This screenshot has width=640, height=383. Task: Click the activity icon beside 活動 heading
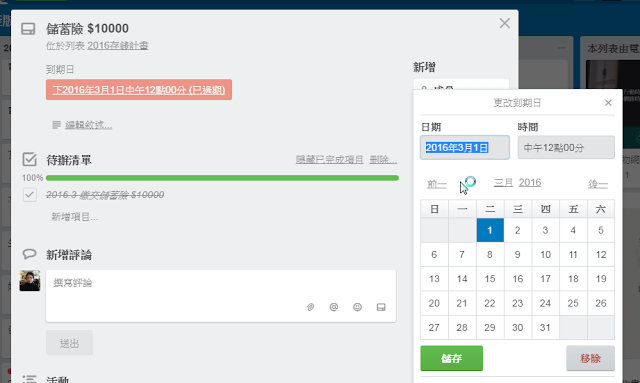tap(29, 379)
